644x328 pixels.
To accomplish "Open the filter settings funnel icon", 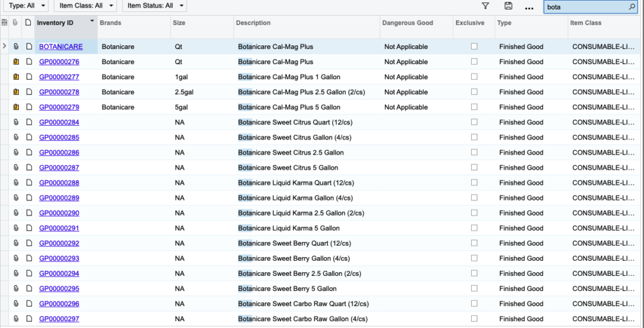I will tap(486, 6).
